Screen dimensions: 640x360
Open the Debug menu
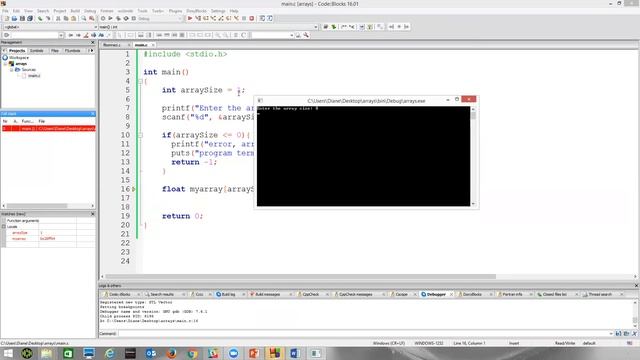(90, 11)
